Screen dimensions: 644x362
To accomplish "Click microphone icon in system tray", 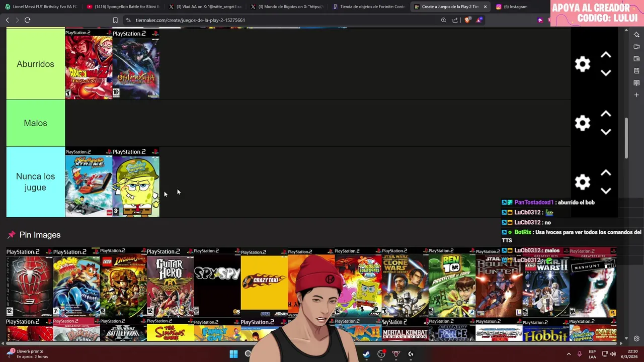I will tap(579, 354).
